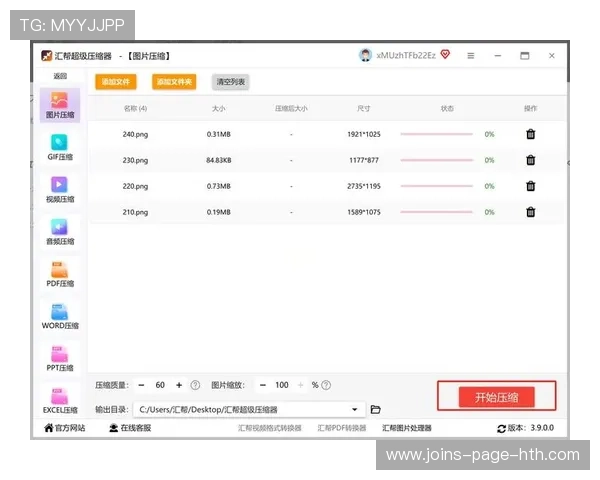Click the 尺寸 column header
600x480 pixels.
click(364, 108)
